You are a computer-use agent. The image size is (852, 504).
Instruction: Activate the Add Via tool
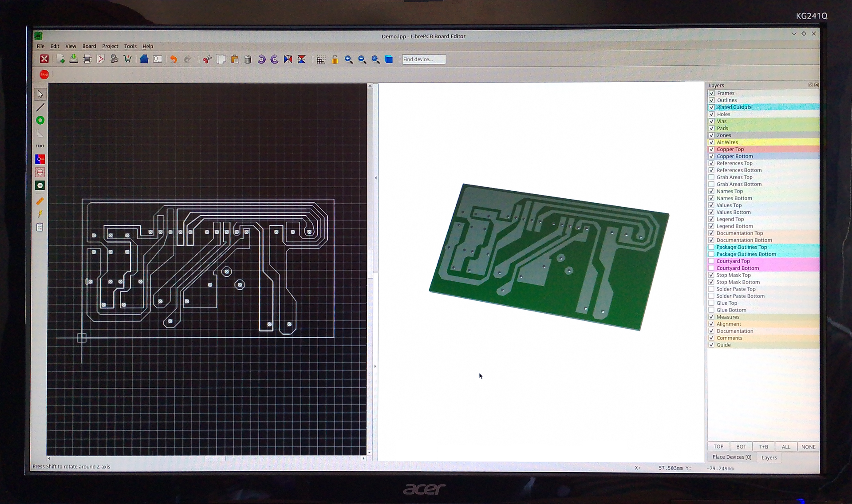(40, 120)
